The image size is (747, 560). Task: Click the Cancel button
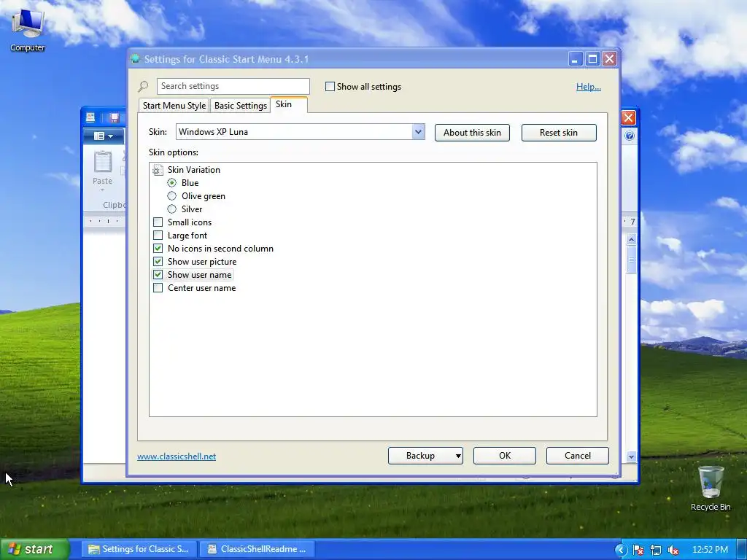click(578, 456)
